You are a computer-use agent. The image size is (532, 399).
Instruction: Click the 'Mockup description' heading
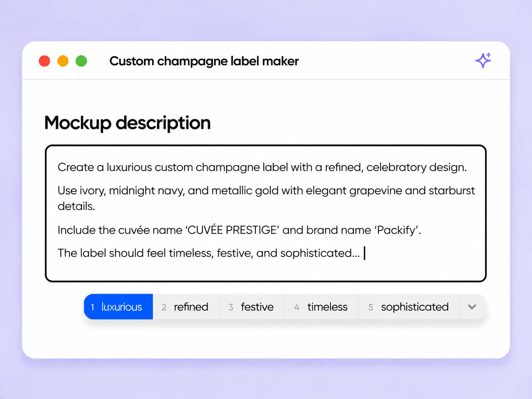point(127,123)
